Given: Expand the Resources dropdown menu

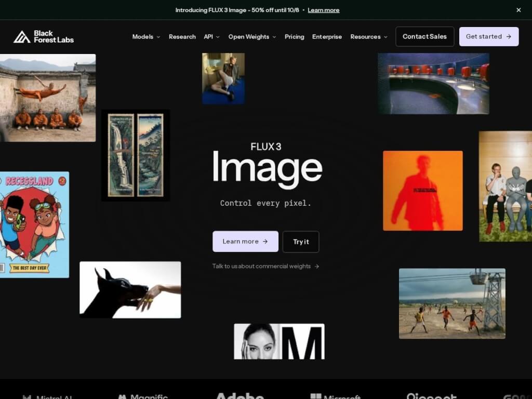Looking at the screenshot, I should tap(369, 37).
